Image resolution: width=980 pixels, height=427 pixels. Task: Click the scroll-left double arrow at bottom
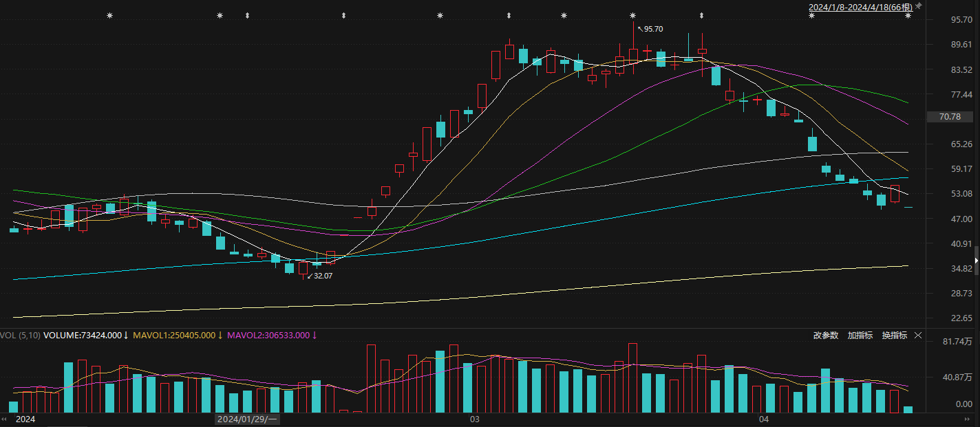[x=6, y=419]
